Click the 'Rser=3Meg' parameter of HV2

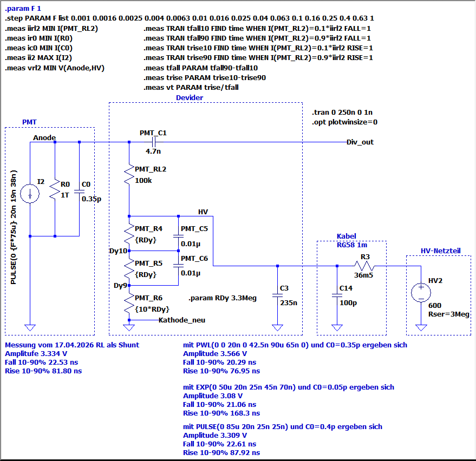[449, 314]
